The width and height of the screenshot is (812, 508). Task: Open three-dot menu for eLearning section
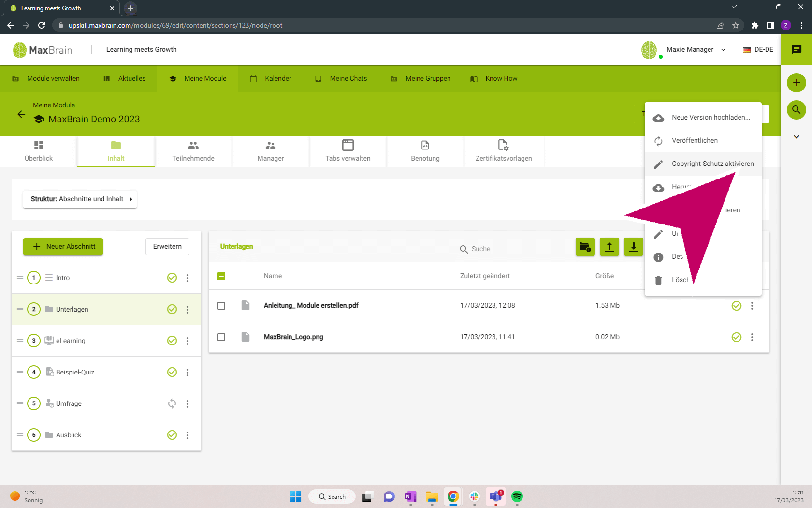pyautogui.click(x=188, y=341)
